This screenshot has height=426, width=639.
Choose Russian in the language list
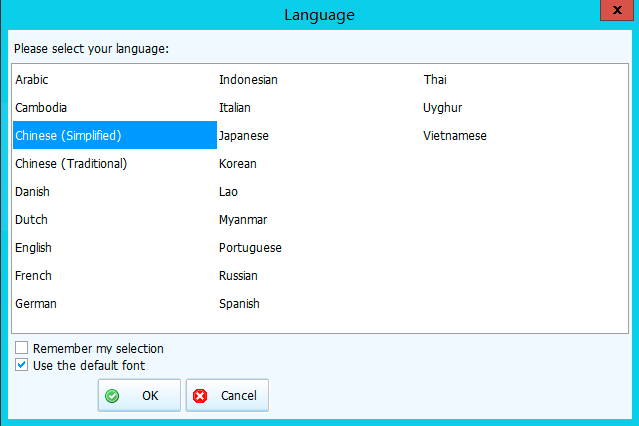coord(239,275)
